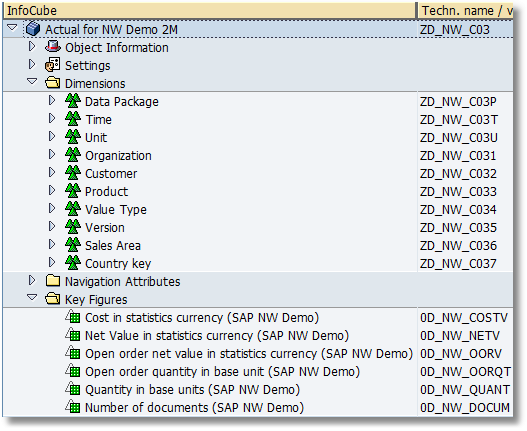The image size is (527, 431).
Task: Click technical name ZD_NW_C03U
Action: (459, 138)
